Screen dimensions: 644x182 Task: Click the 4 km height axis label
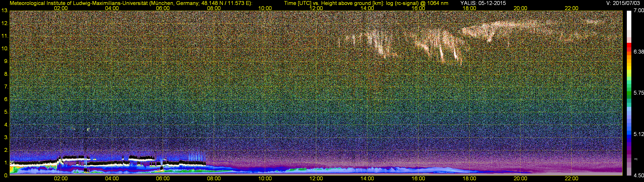click(x=6, y=125)
